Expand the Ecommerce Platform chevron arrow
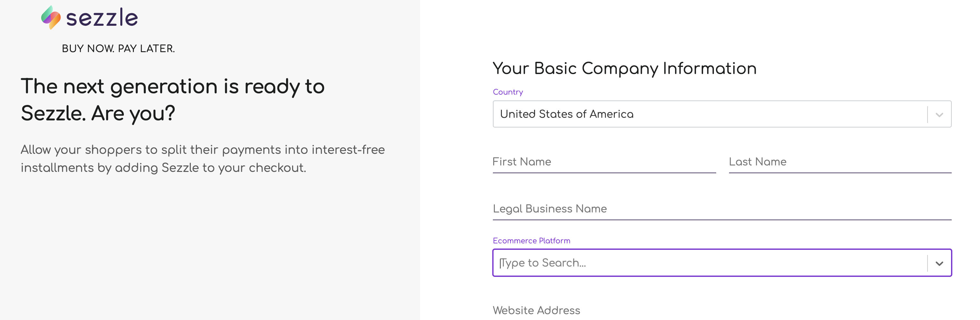This screenshot has width=980, height=320. click(x=939, y=263)
